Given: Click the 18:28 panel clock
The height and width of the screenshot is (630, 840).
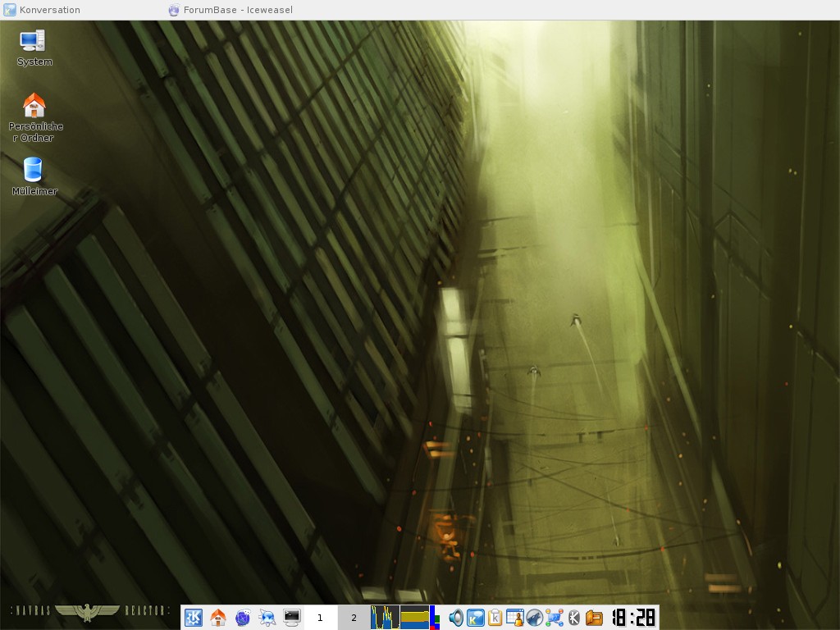Looking at the screenshot, I should tap(634, 617).
